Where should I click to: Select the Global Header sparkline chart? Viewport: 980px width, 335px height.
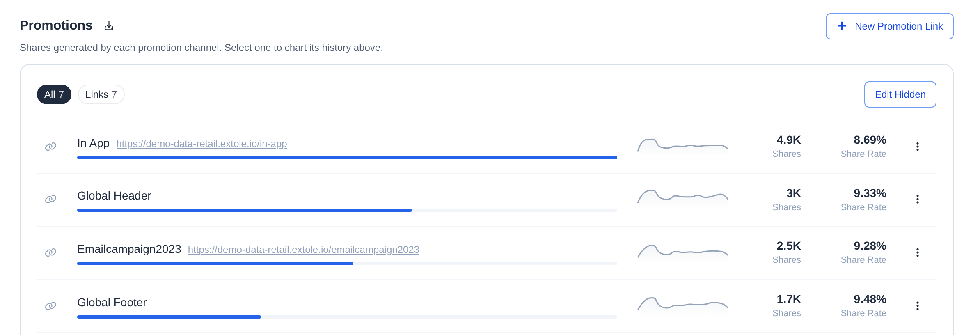683,199
